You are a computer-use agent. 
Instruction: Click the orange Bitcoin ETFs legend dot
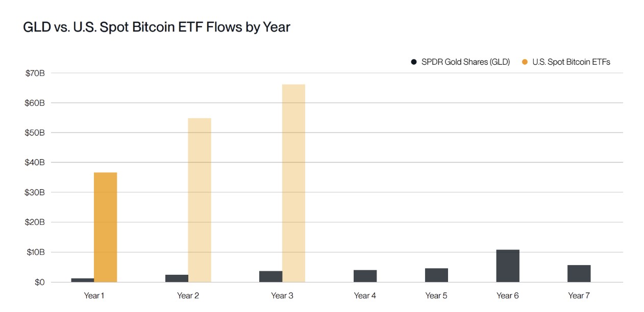525,62
